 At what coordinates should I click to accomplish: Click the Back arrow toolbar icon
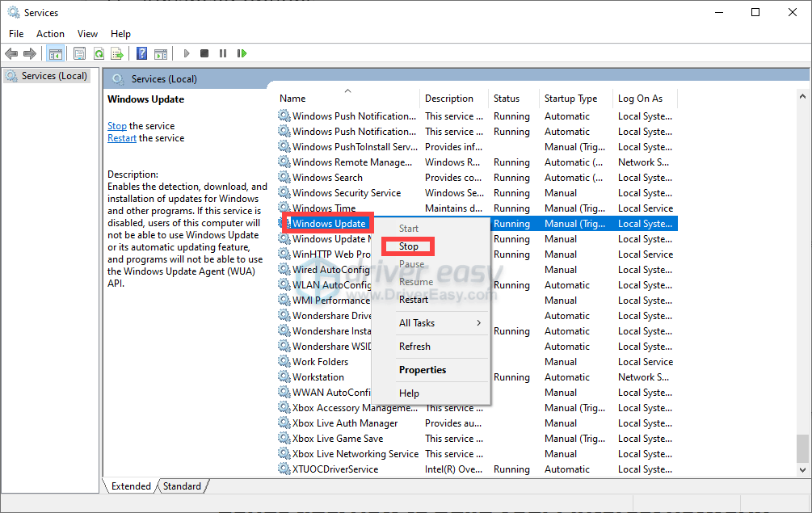pyautogui.click(x=11, y=53)
